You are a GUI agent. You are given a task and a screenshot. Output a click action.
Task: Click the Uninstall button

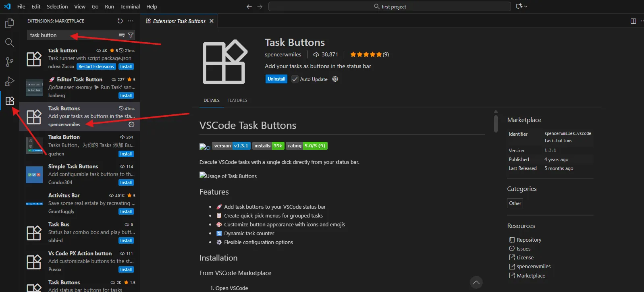click(x=276, y=79)
